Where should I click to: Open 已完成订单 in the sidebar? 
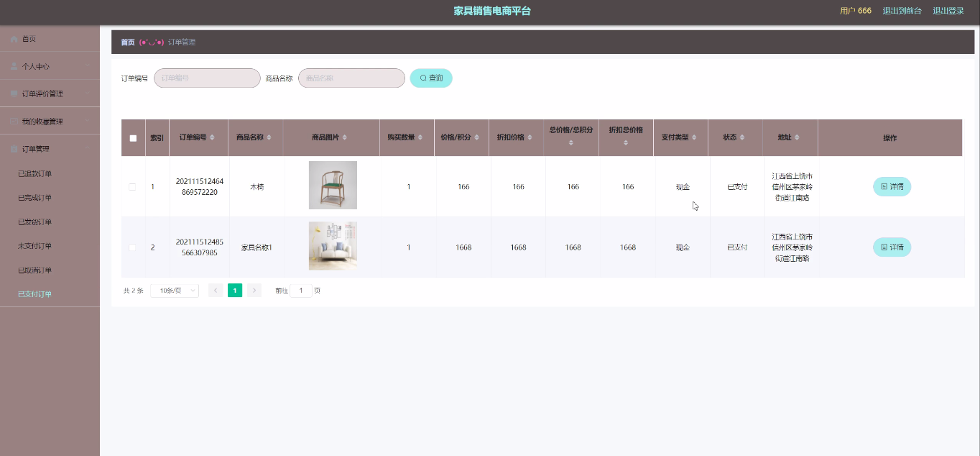pos(34,198)
